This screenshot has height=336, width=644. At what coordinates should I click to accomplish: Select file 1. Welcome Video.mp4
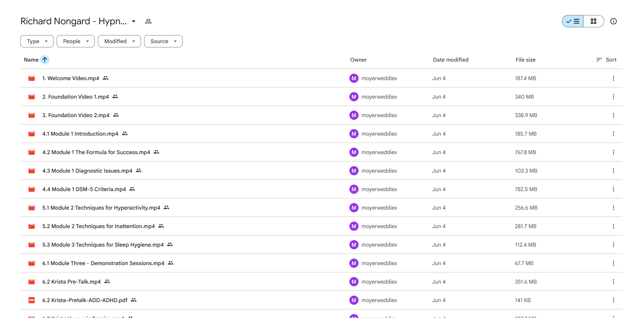coord(70,78)
